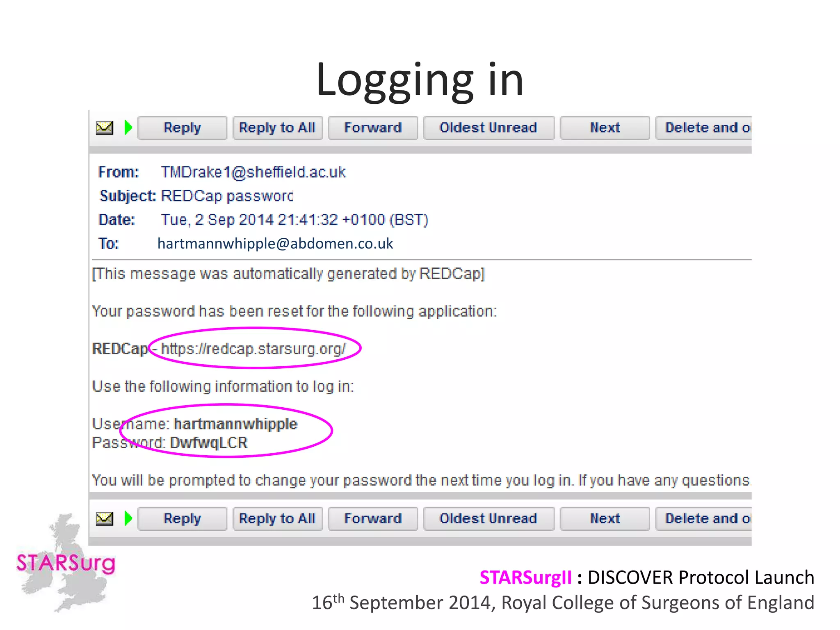This screenshot has width=840, height=630.
Task: Select the subject text REDCap password
Action: point(227,196)
